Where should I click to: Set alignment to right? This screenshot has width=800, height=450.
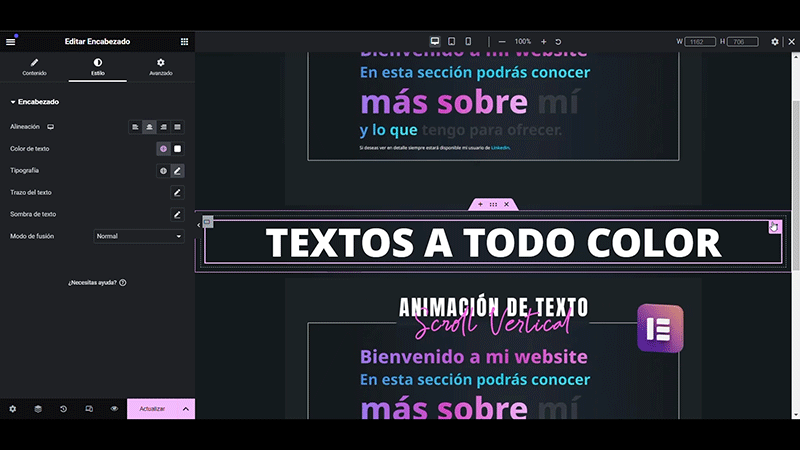click(163, 127)
